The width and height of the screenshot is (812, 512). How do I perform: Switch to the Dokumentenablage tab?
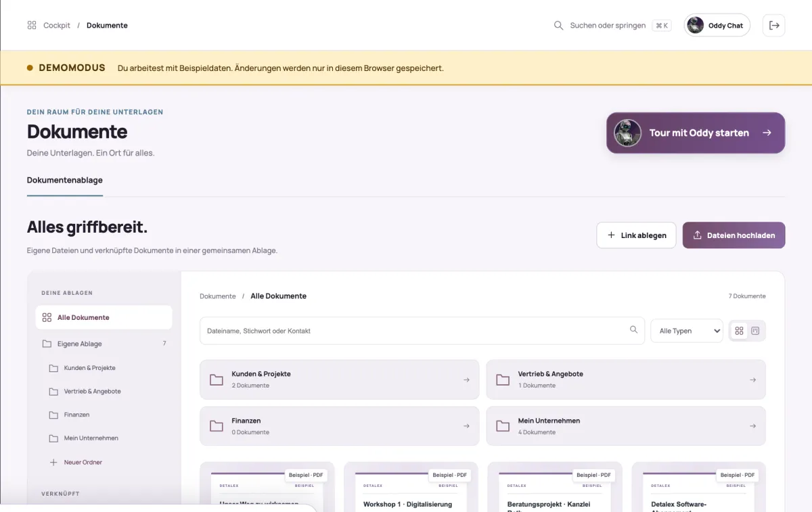coord(65,181)
